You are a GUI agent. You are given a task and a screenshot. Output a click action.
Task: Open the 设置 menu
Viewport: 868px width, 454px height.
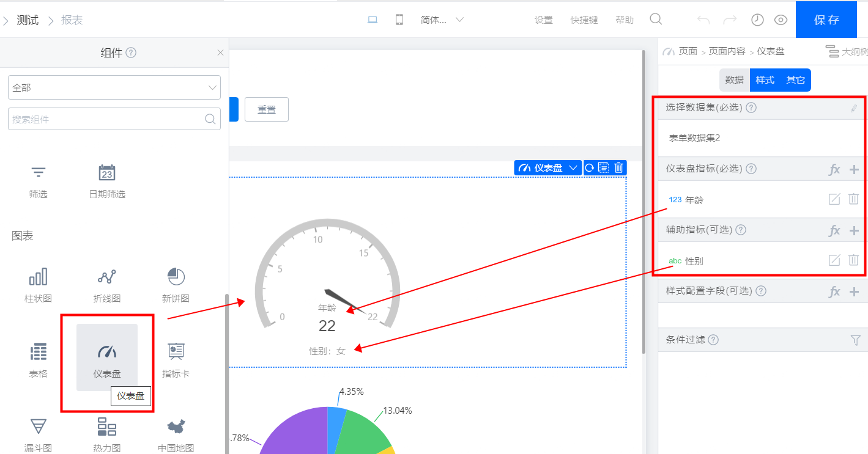click(544, 20)
